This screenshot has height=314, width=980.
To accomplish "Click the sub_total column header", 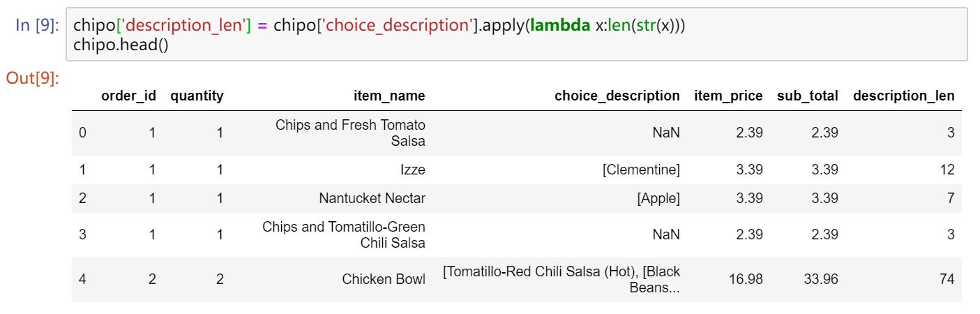I will 808,96.
